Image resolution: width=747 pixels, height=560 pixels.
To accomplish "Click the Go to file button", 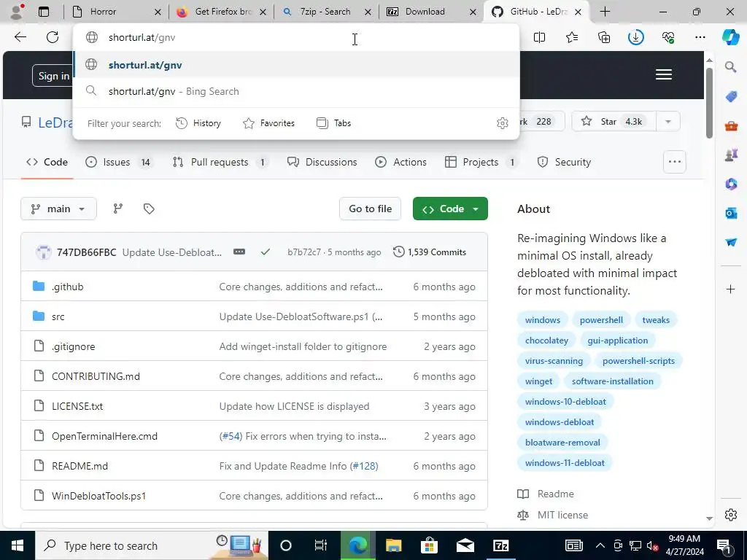I will pyautogui.click(x=370, y=209).
